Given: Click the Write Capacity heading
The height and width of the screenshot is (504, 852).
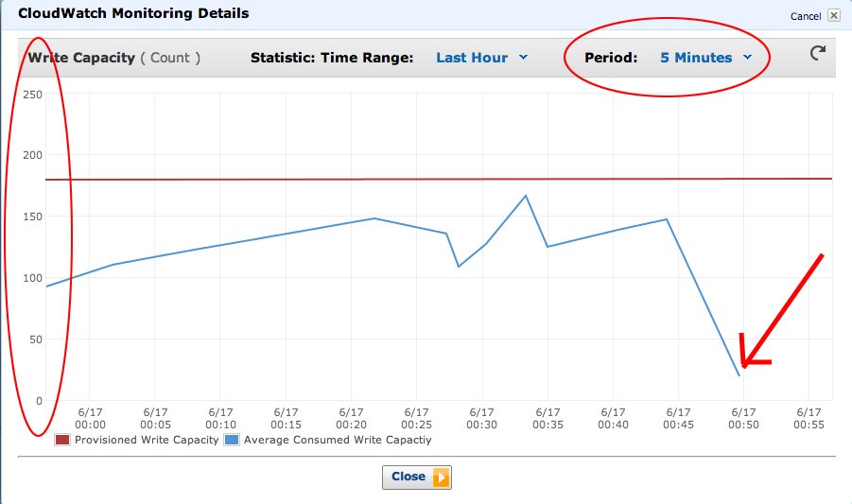Looking at the screenshot, I should [x=81, y=58].
